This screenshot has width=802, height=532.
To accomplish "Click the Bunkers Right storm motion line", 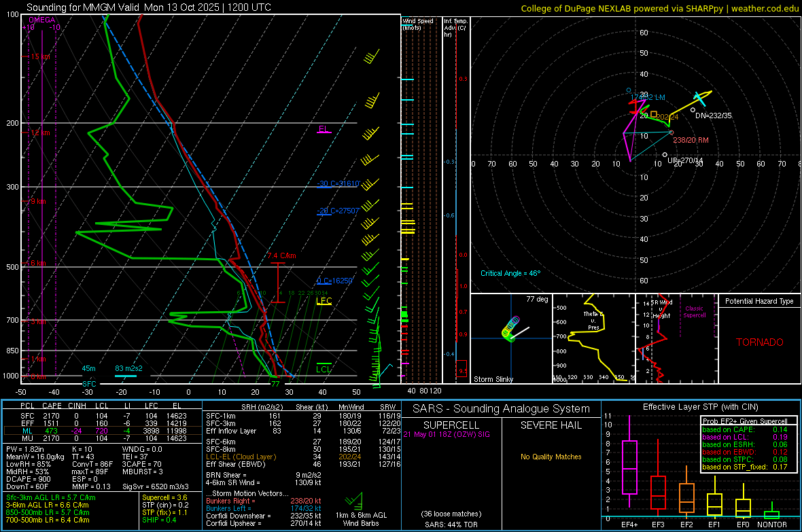I will [x=264, y=501].
